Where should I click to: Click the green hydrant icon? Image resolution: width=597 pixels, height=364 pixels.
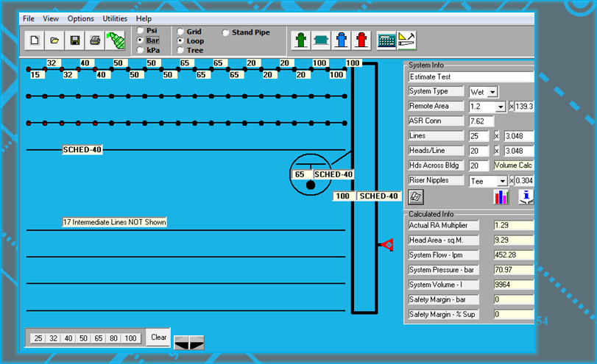coord(300,40)
